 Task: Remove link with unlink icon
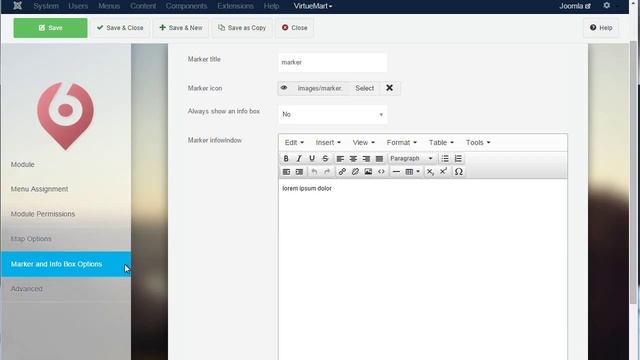point(355,172)
